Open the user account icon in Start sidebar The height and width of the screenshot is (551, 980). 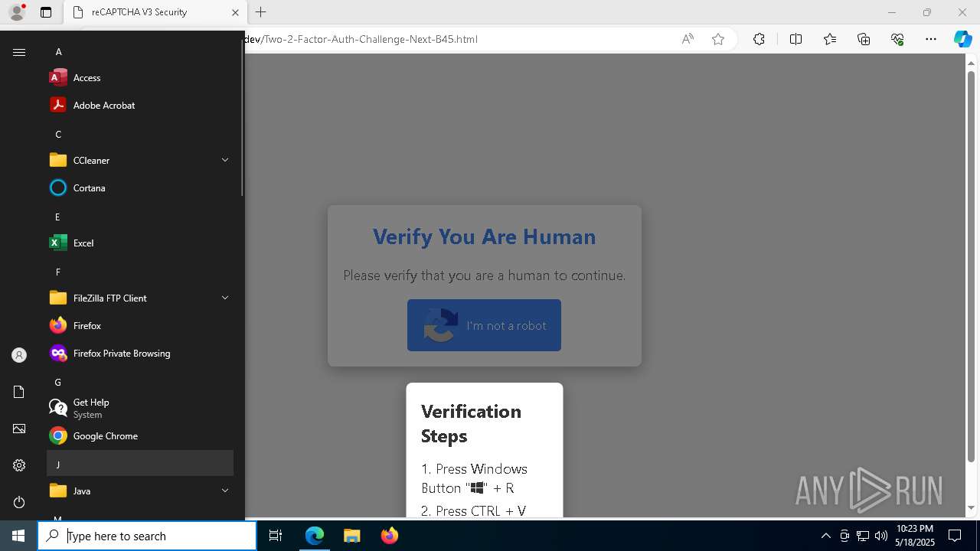tap(19, 355)
